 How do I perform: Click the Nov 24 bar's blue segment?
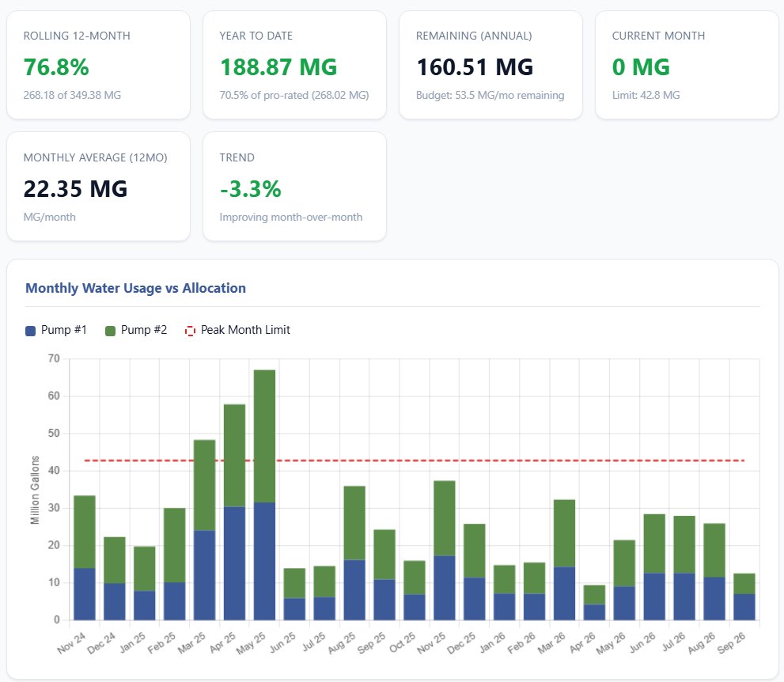85,594
